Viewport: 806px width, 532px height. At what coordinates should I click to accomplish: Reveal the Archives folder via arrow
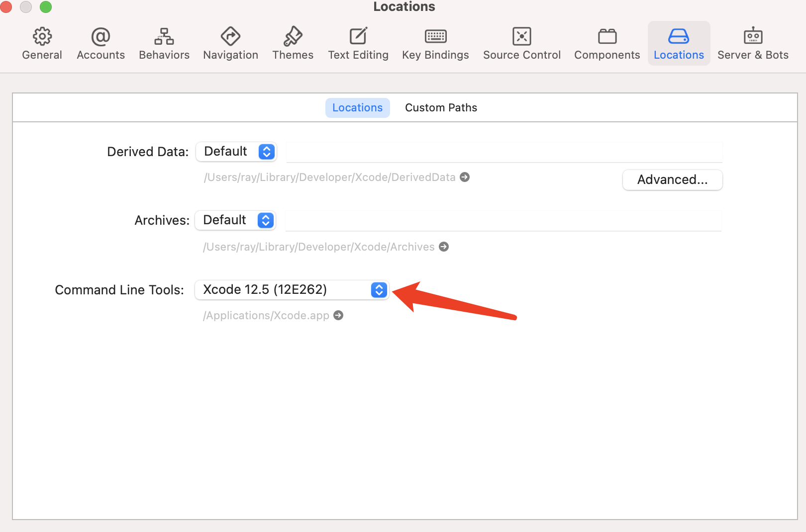pyautogui.click(x=444, y=247)
